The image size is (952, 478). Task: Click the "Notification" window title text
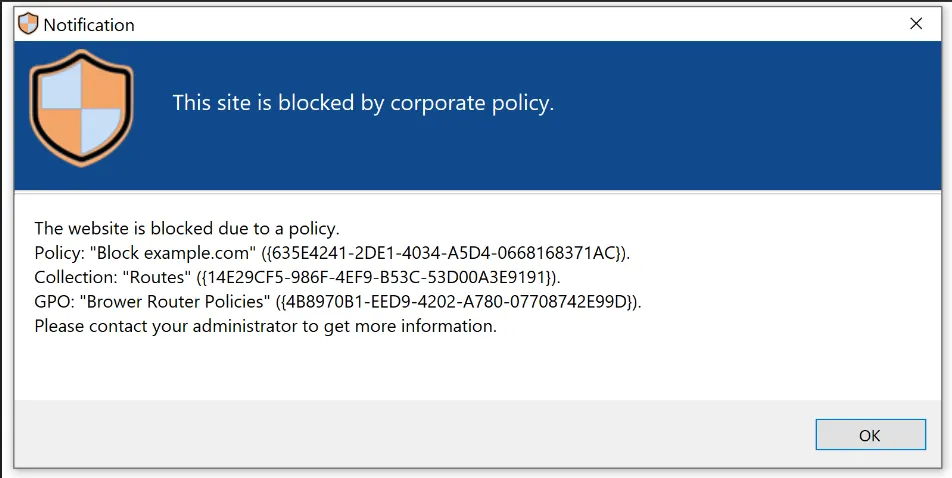click(x=89, y=25)
